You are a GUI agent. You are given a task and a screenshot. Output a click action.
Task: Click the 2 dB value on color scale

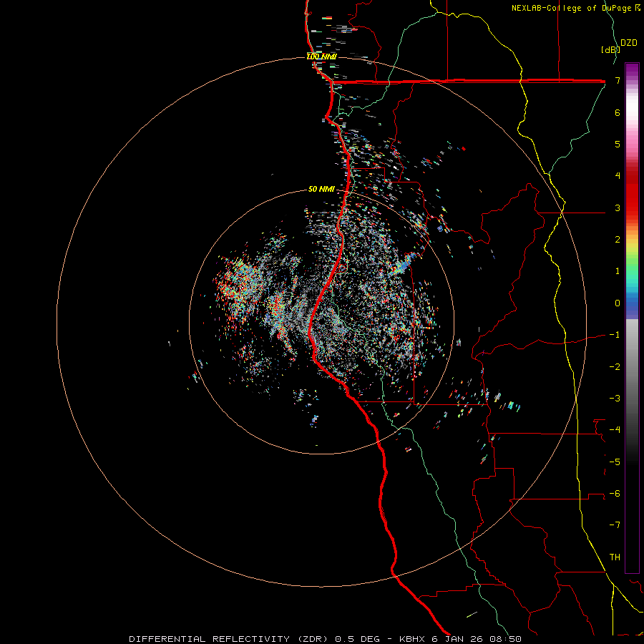click(618, 240)
